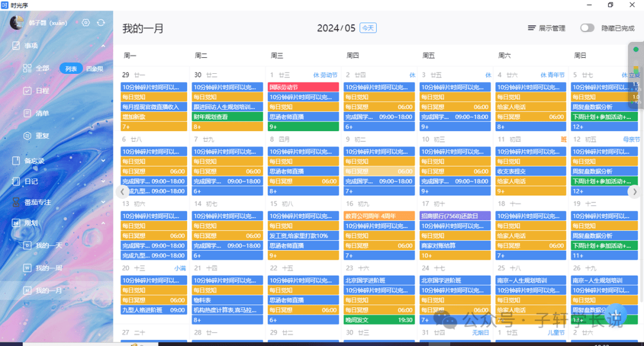644x346 pixels.
Task: Open the 规划 calendar icon
Action: coord(16,223)
